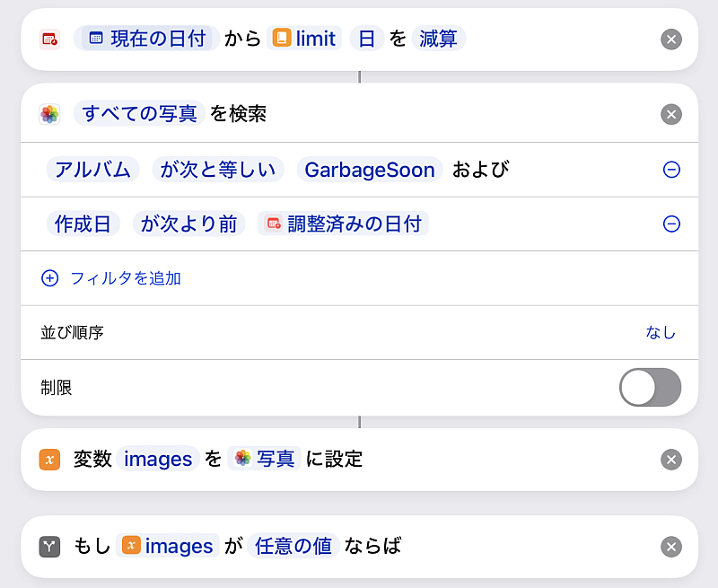Viewport: 718px width, 588px height.
Task: Remove the アルバム filter row
Action: pyautogui.click(x=671, y=170)
